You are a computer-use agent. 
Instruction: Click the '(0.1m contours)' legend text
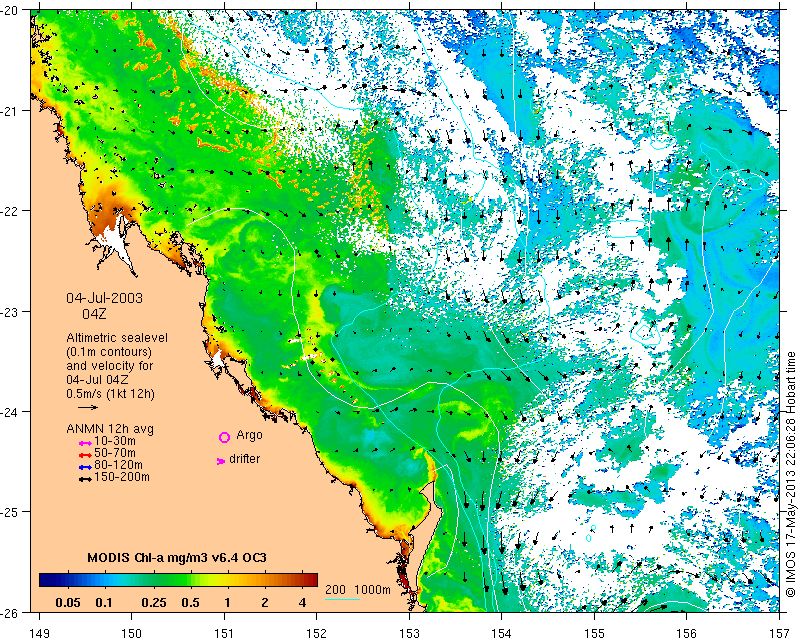109,352
